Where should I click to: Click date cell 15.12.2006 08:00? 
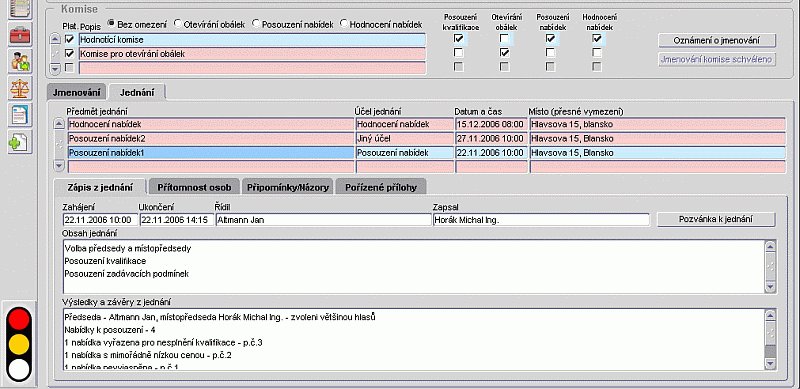(x=491, y=124)
